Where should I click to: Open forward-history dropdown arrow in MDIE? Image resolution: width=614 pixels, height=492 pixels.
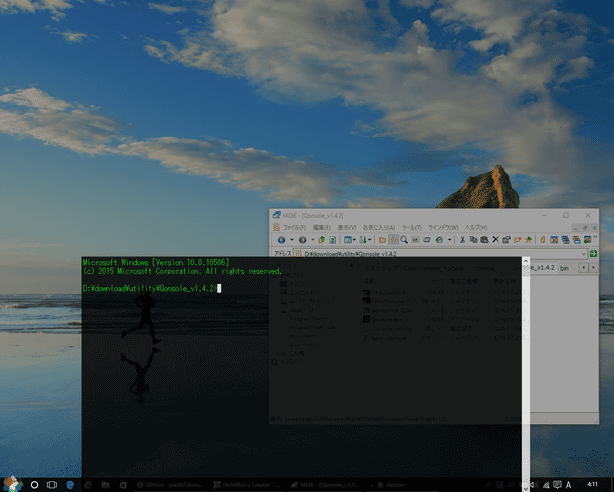(312, 240)
